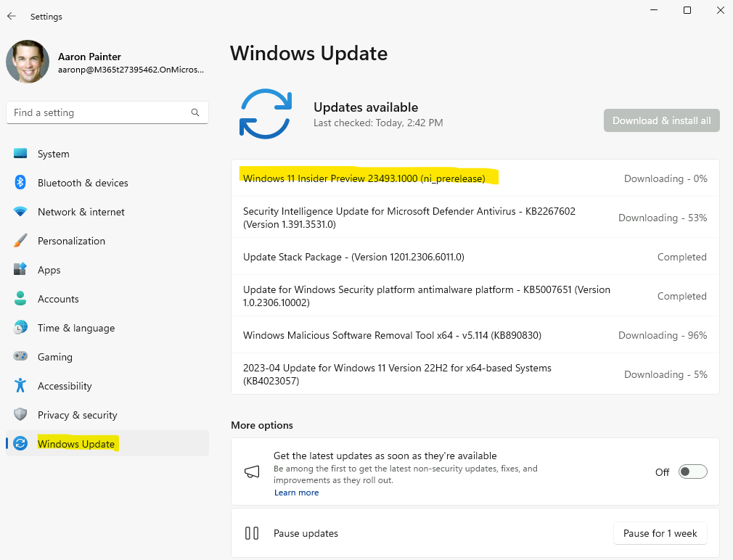The height and width of the screenshot is (560, 733).
Task: Click the pause updates icon
Action: [x=252, y=533]
